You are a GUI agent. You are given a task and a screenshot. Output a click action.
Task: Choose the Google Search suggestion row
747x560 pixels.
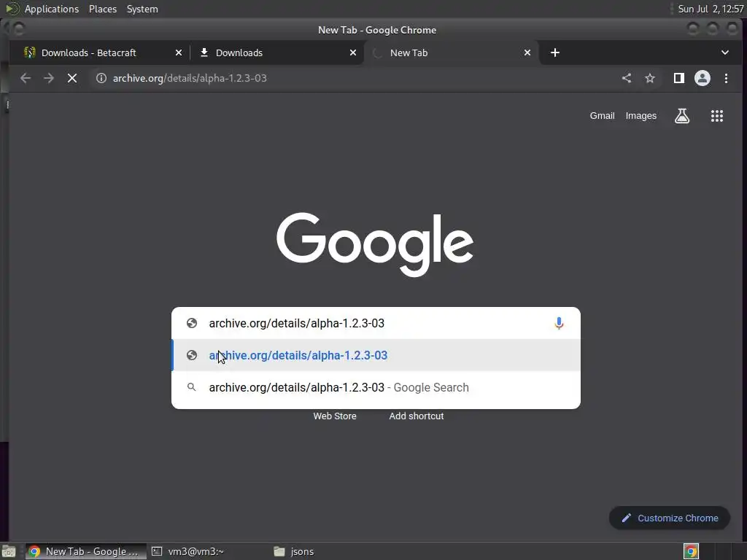point(376,388)
